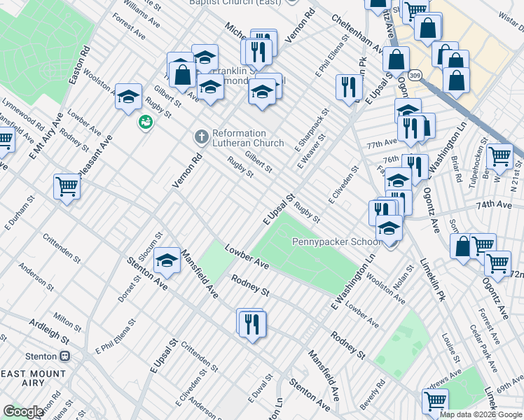The image size is (524, 420).
Task: Click the school marker near Woolston Ave
Action: coord(129,97)
